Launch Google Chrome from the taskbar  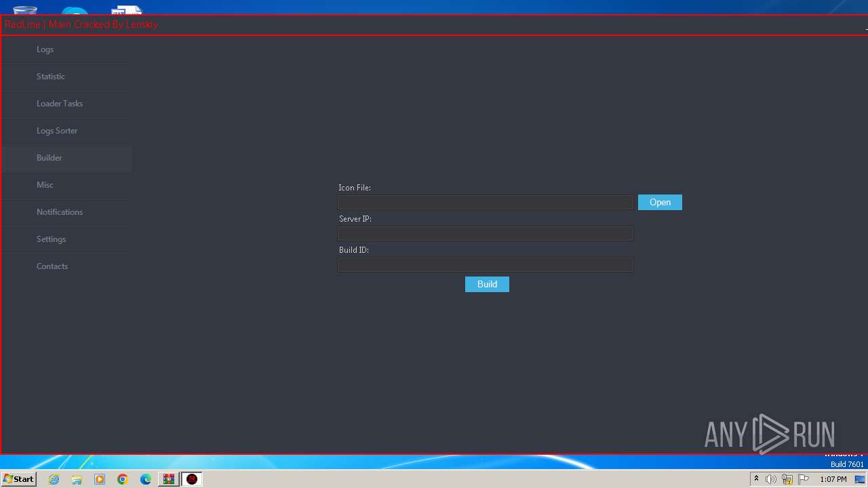pos(123,479)
